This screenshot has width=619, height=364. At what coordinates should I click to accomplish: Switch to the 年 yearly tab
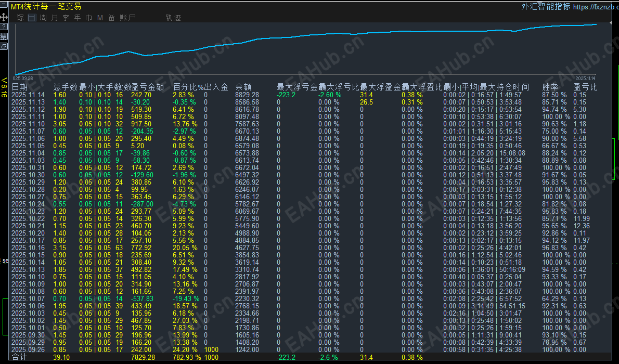78,18
